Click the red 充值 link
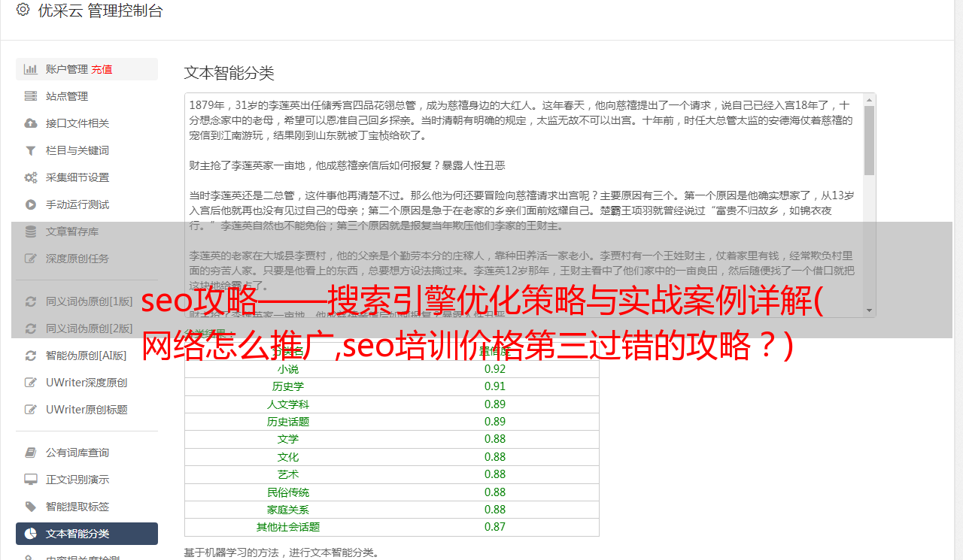The width and height of the screenshot is (963, 560). [102, 69]
